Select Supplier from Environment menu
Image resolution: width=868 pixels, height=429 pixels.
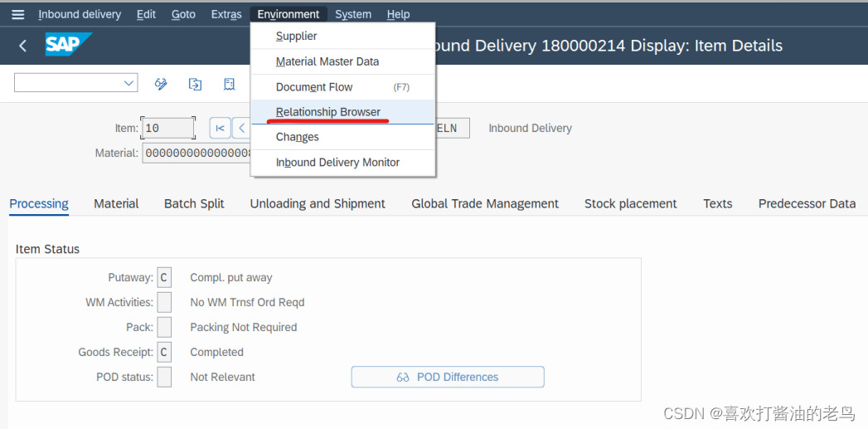coord(342,36)
